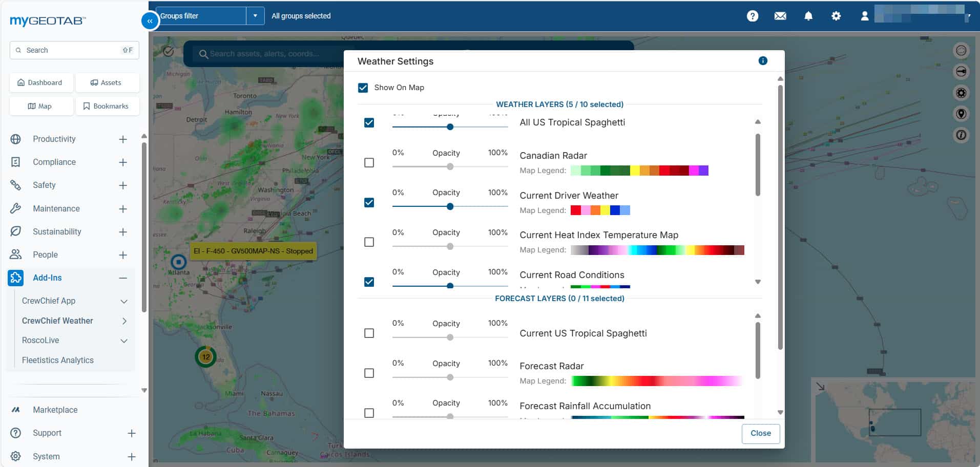This screenshot has width=980, height=467.
Task: Expand Safety menu with plus
Action: click(123, 185)
